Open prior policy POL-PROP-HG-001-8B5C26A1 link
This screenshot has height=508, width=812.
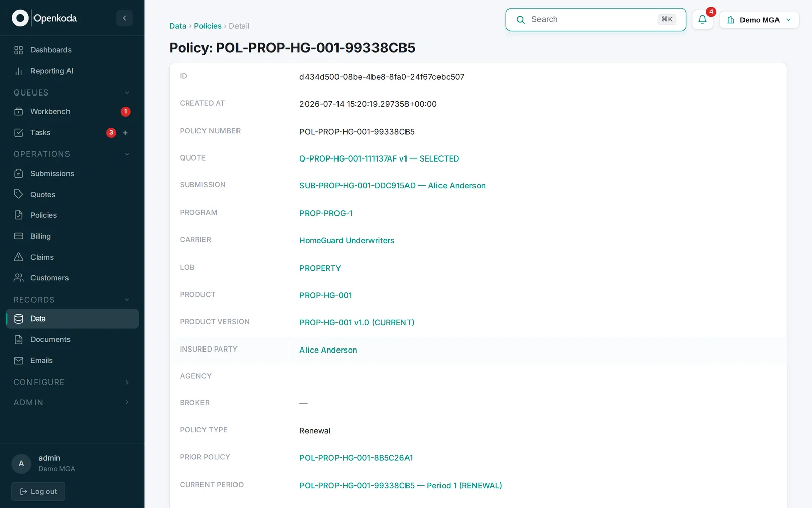tap(356, 458)
